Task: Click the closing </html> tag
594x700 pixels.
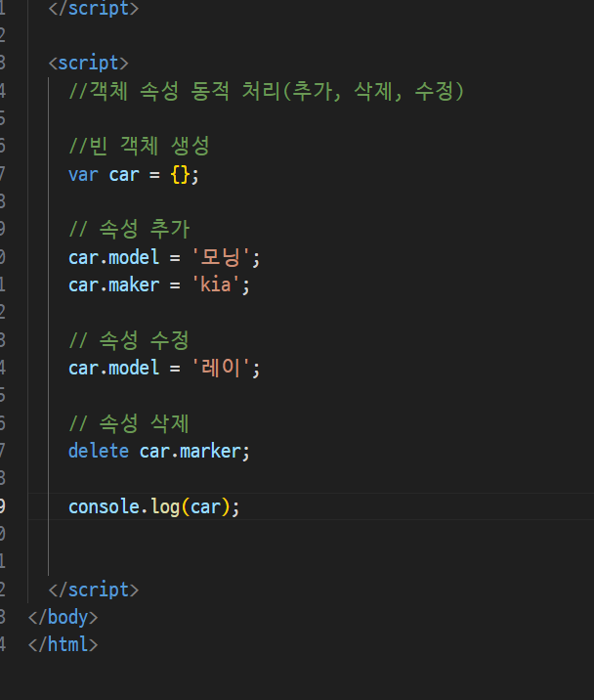Action: 63,644
